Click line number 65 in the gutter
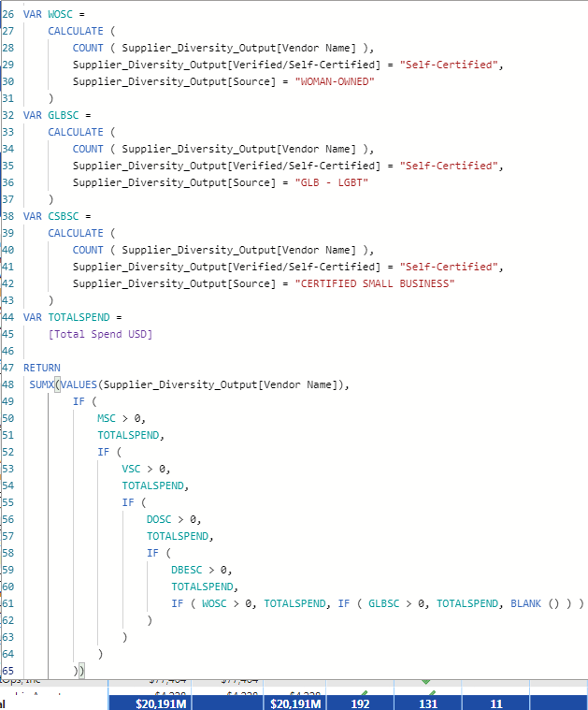The width and height of the screenshot is (588, 710). pos(8,671)
